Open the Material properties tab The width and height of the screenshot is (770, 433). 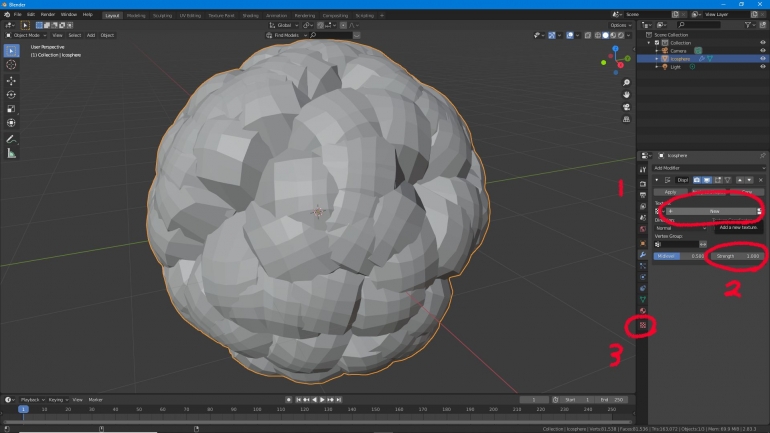(643, 311)
